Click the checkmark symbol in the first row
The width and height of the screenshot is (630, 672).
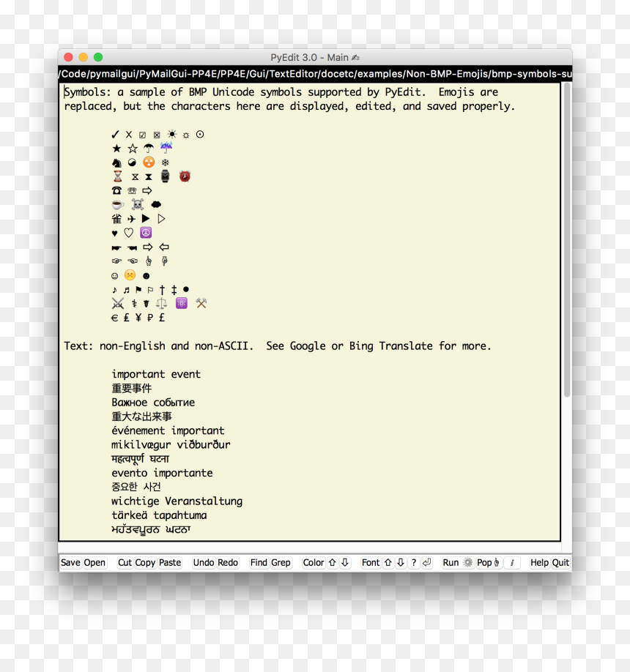115,135
